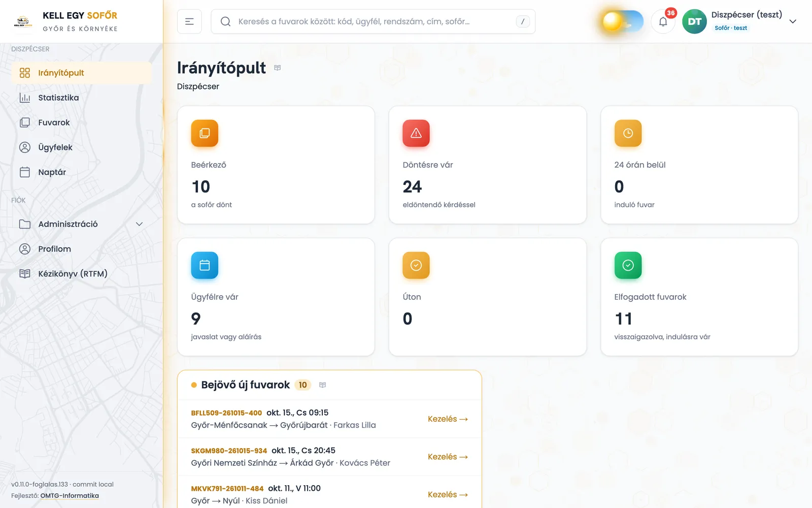This screenshot has height=508, width=812.
Task: Click the orange Beérkező card icon
Action: (x=205, y=133)
